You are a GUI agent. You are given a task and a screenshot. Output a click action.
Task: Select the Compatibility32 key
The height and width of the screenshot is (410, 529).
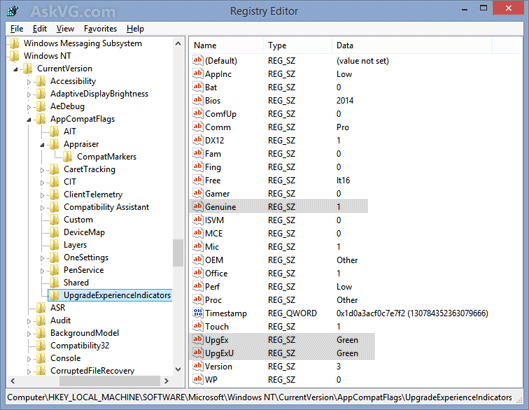tap(80, 346)
